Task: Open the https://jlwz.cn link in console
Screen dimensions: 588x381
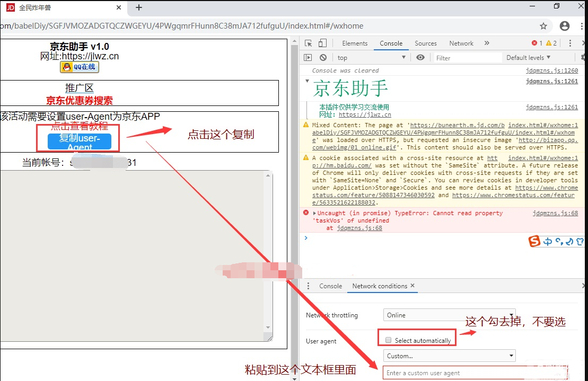Action: point(364,114)
